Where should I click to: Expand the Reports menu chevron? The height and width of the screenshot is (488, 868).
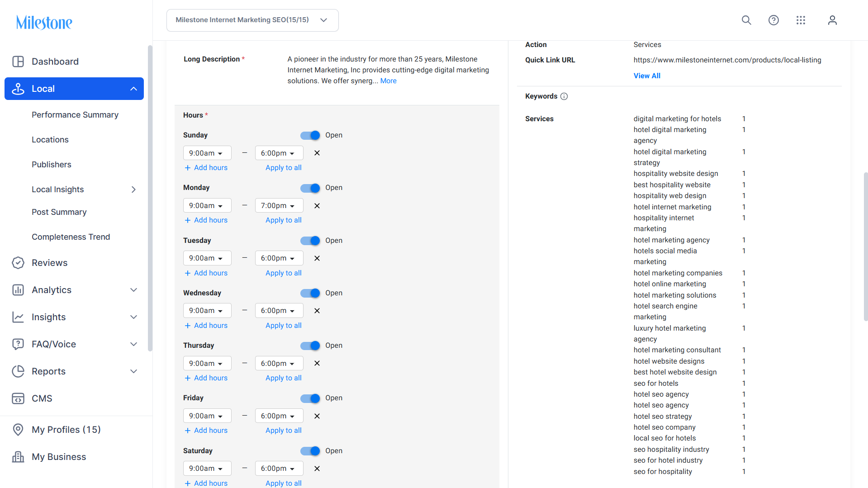(x=133, y=371)
